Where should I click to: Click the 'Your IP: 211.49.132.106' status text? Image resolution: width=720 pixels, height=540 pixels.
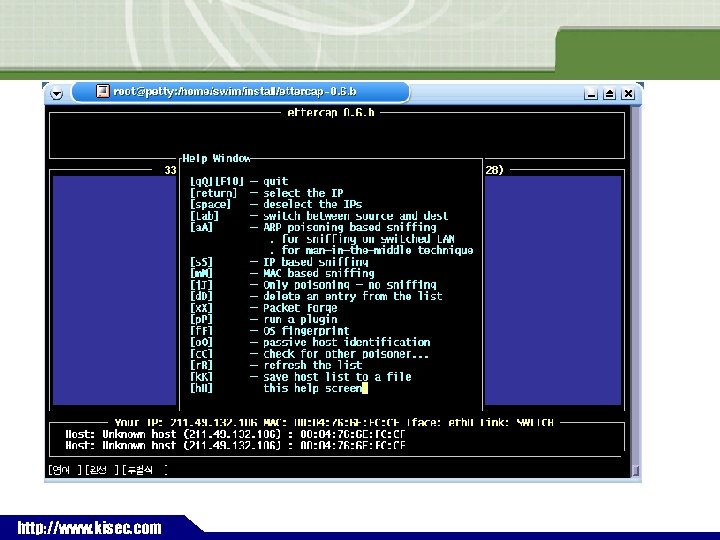pyautogui.click(x=186, y=422)
